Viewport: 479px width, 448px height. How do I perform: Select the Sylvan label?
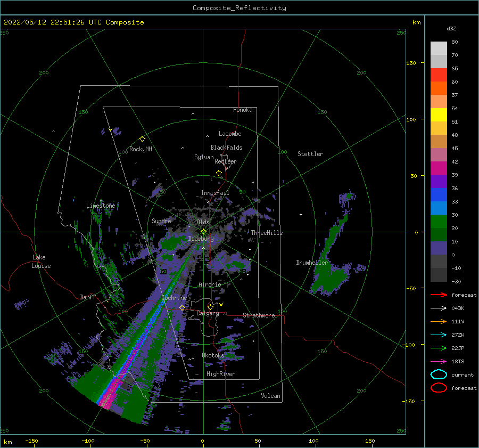click(x=204, y=157)
